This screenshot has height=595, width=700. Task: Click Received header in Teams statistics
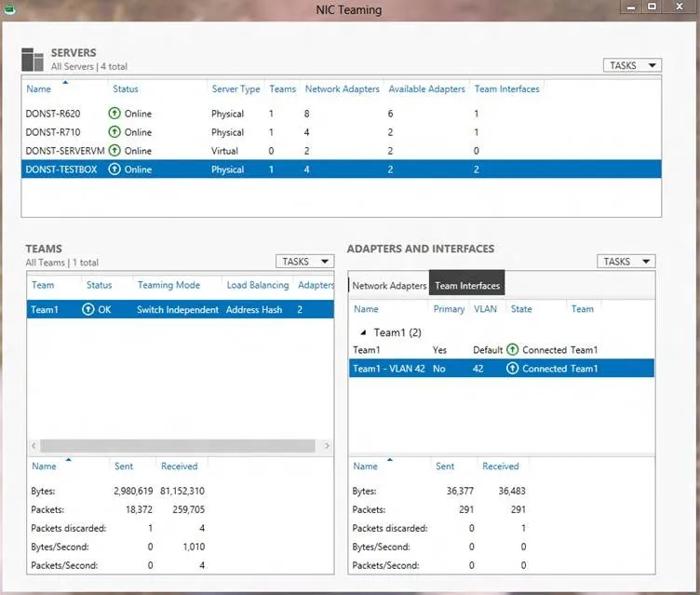(179, 467)
